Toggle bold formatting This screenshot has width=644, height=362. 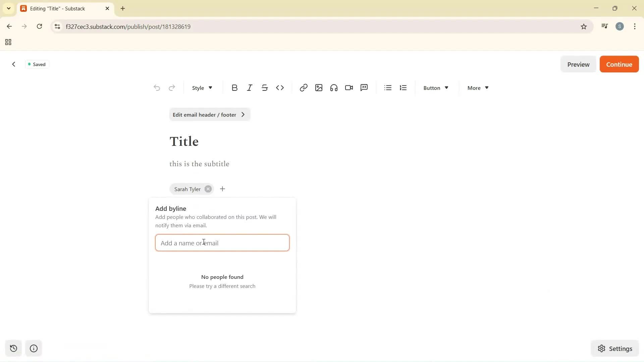click(x=234, y=87)
